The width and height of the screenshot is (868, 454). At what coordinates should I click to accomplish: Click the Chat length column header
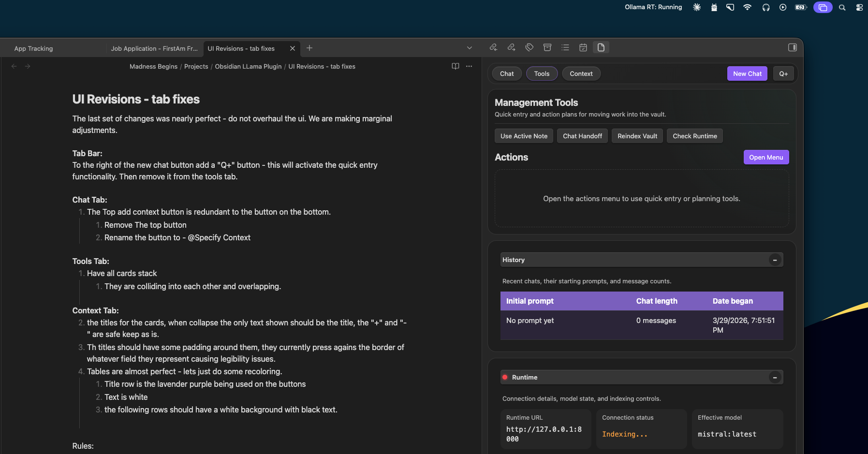(x=657, y=301)
